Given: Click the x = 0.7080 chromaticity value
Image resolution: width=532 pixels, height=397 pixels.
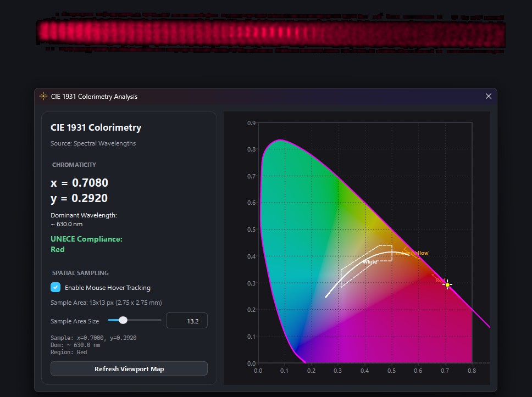Looking at the screenshot, I should point(79,183).
